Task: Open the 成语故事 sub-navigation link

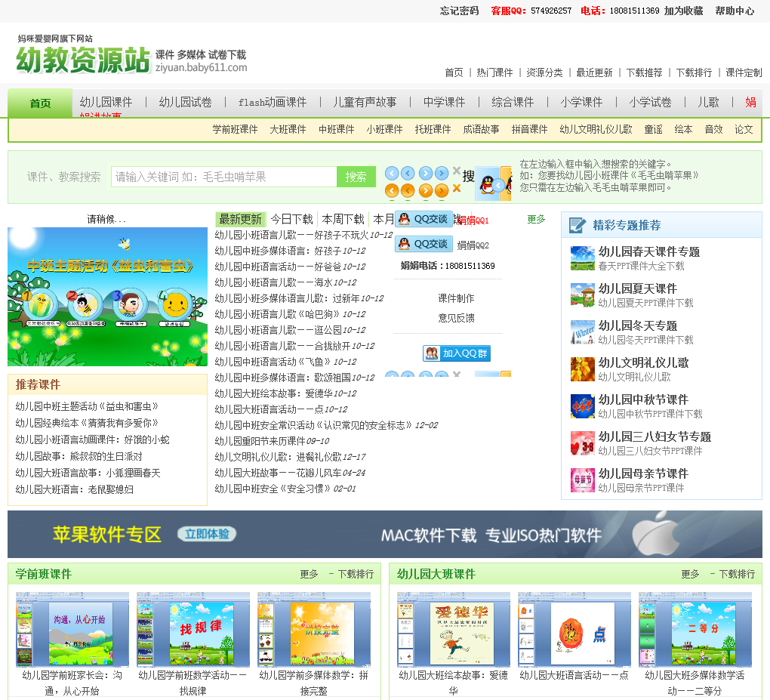Action: [x=482, y=130]
